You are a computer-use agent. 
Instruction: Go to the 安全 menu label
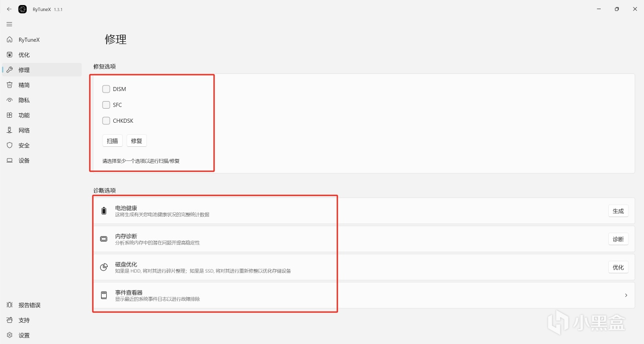point(24,145)
